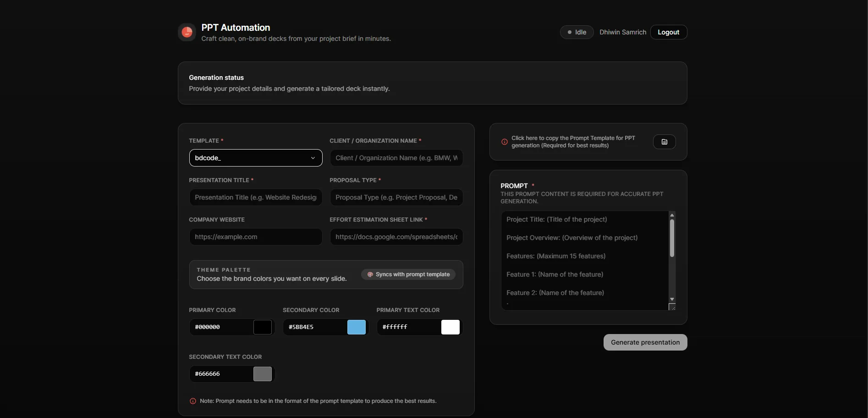Click Generate presentation button

pyautogui.click(x=645, y=342)
